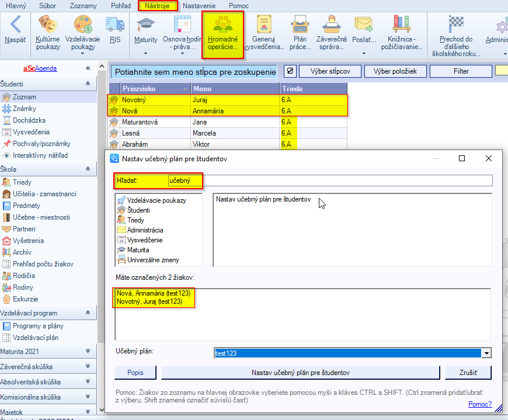This screenshot has height=420, width=508.
Task: Open the aScAgenda link
Action: 40,68
